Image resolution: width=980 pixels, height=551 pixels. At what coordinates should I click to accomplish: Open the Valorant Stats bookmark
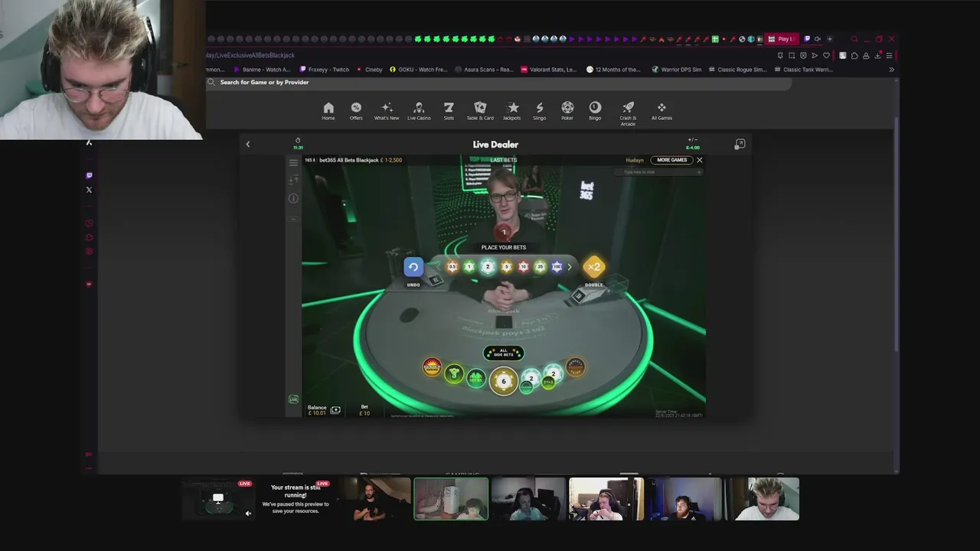549,70
